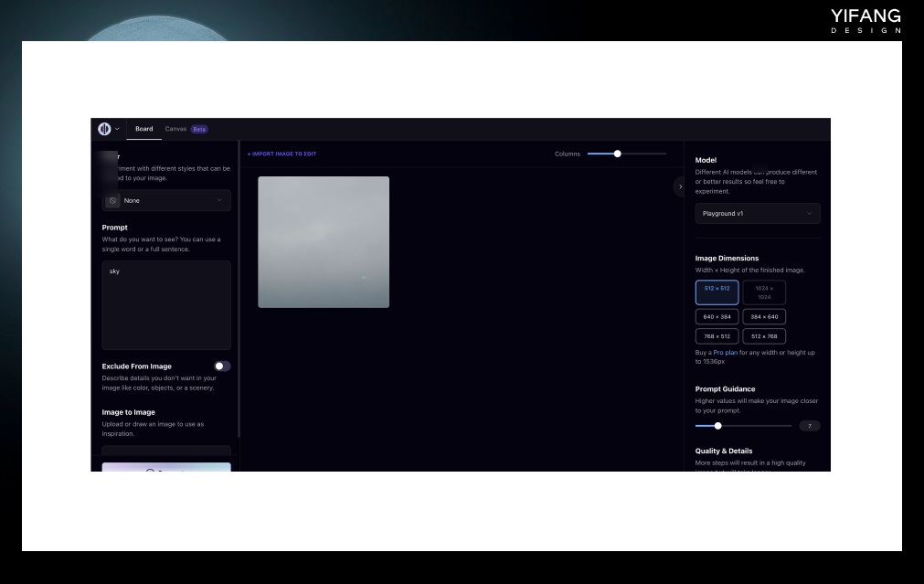The image size is (924, 584).
Task: Open the Pro plan link
Action: pos(725,353)
